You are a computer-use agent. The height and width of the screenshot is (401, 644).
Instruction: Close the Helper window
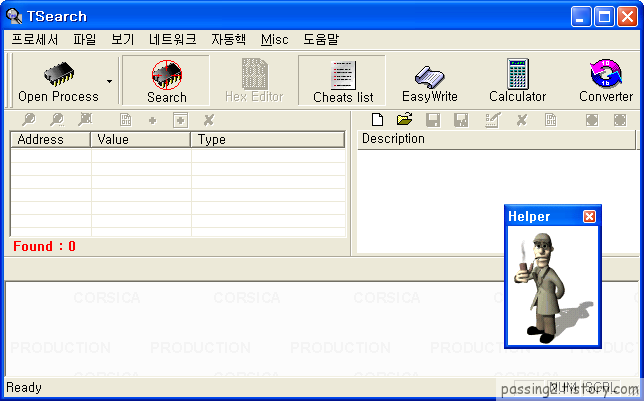[x=589, y=217]
